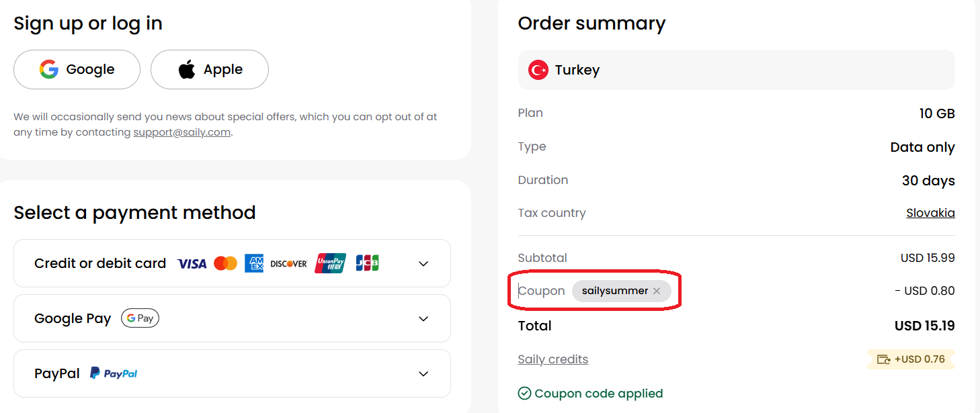Click the G Pay badge icon

pos(140,318)
